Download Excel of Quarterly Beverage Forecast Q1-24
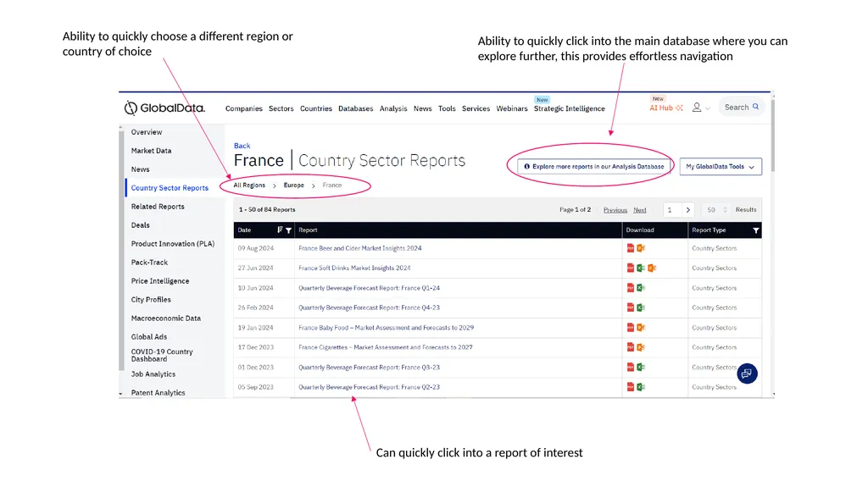 click(x=641, y=288)
